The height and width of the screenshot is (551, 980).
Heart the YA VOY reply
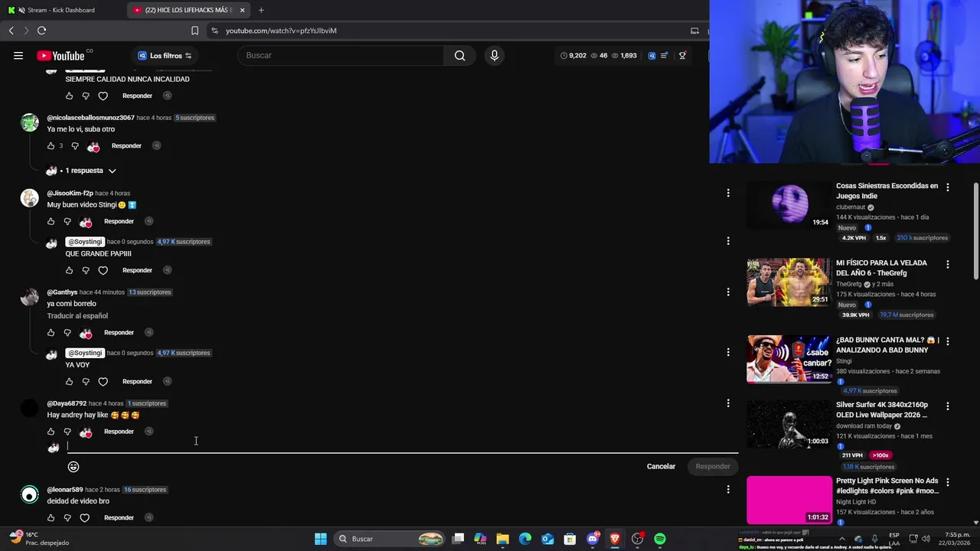103,381
